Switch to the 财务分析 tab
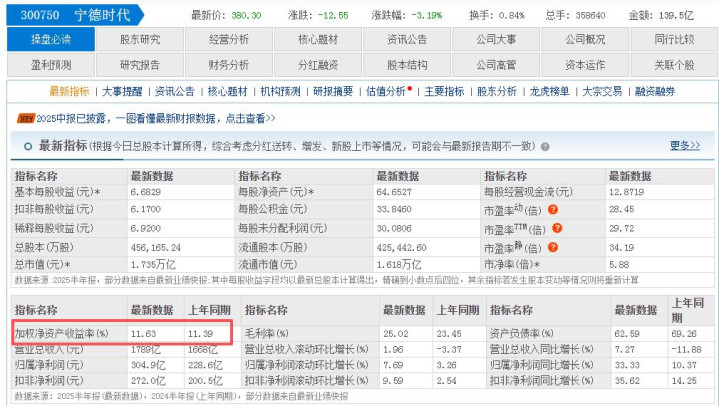This screenshot has height=406, width=719. (229, 65)
